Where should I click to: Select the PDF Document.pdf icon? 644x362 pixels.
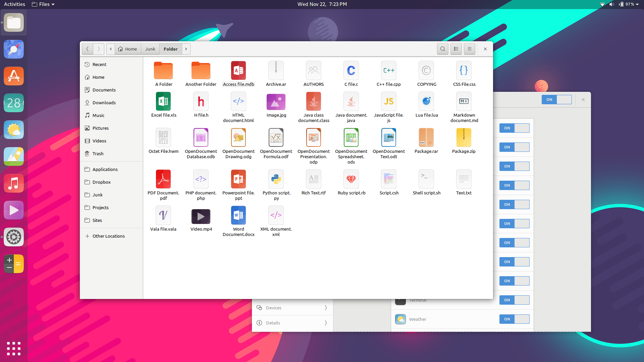(163, 179)
